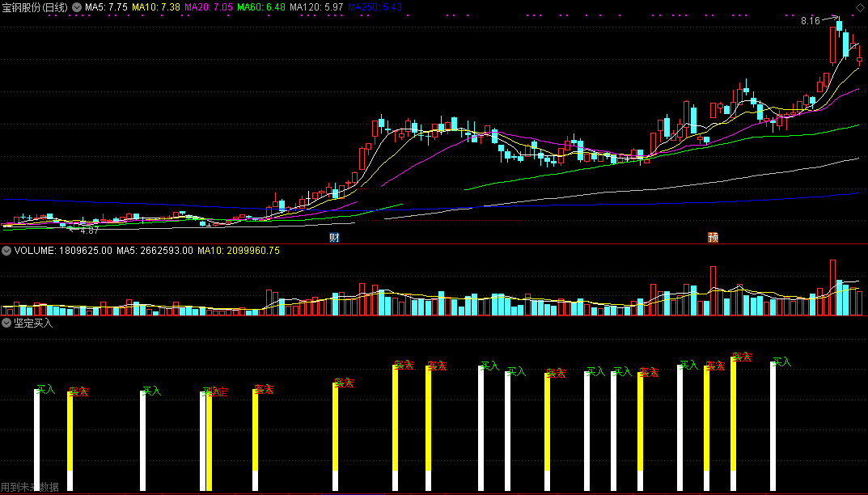Select the MA10: 7.38 moving average label
Image resolution: width=868 pixels, height=495 pixels.
[x=156, y=7]
